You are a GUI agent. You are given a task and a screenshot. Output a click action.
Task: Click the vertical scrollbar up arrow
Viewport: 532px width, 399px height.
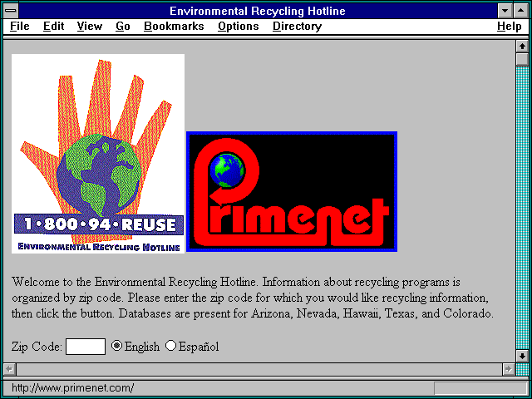point(522,47)
